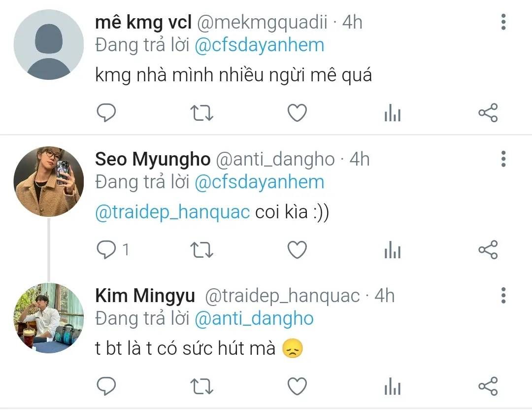Share Kim Mingyu's reply tweet
The image size is (532, 410).
point(488,386)
